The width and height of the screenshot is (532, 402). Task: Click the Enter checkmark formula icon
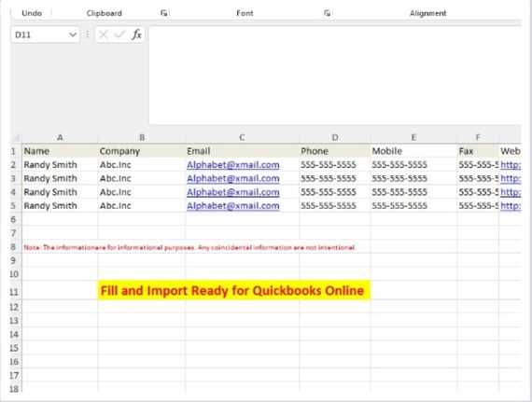point(119,35)
